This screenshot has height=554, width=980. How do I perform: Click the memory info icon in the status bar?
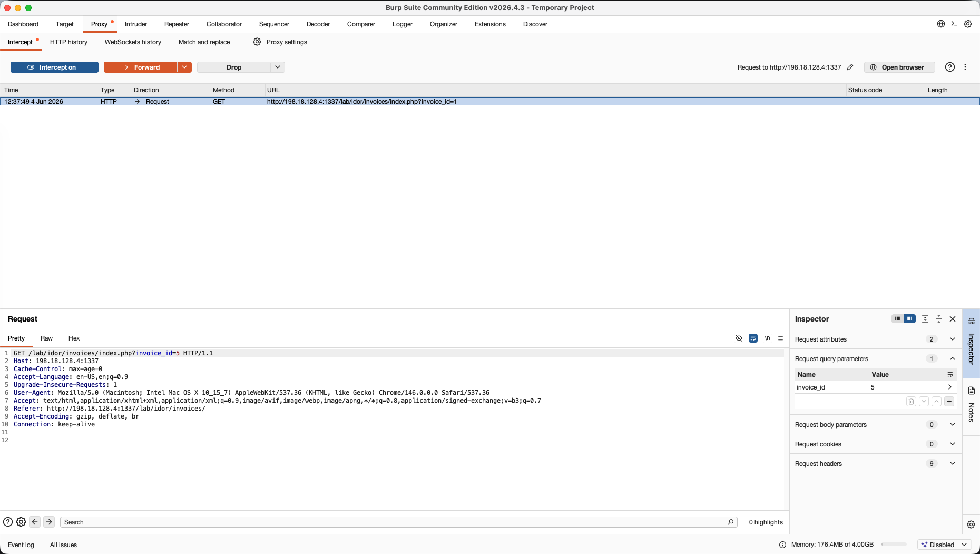click(782, 545)
